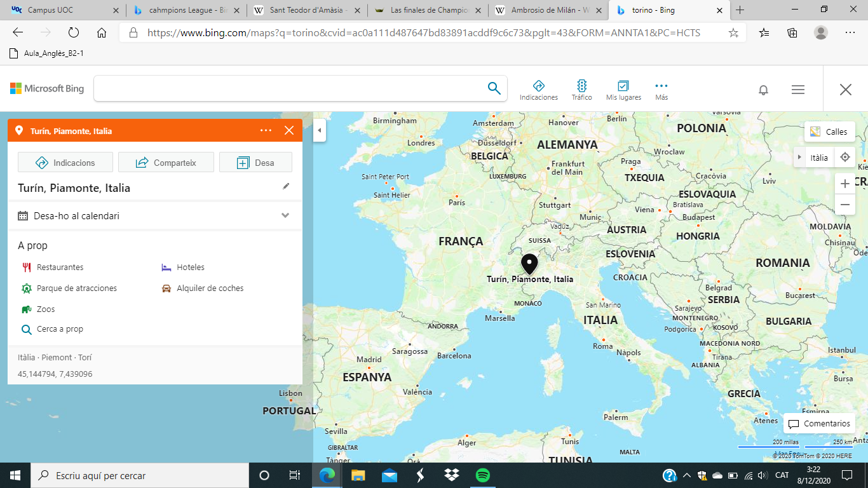Viewport: 868px width, 488px height.
Task: Click the black Turín map pin
Action: click(529, 264)
